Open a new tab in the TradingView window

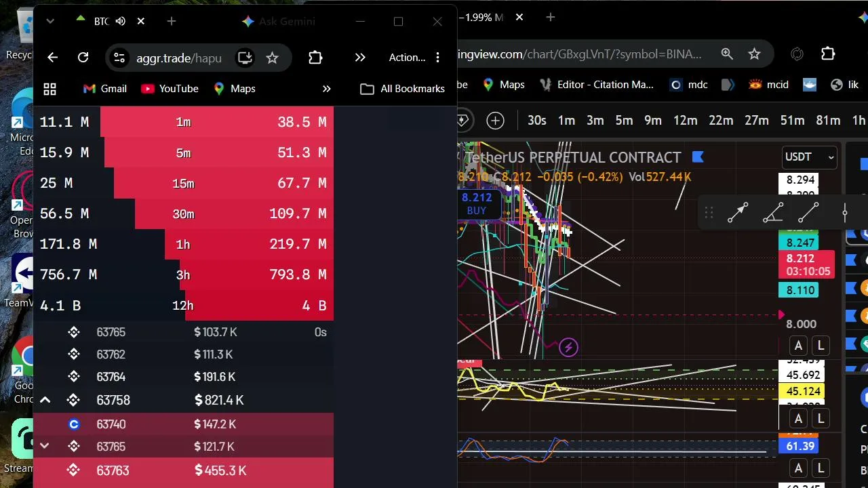click(x=551, y=18)
